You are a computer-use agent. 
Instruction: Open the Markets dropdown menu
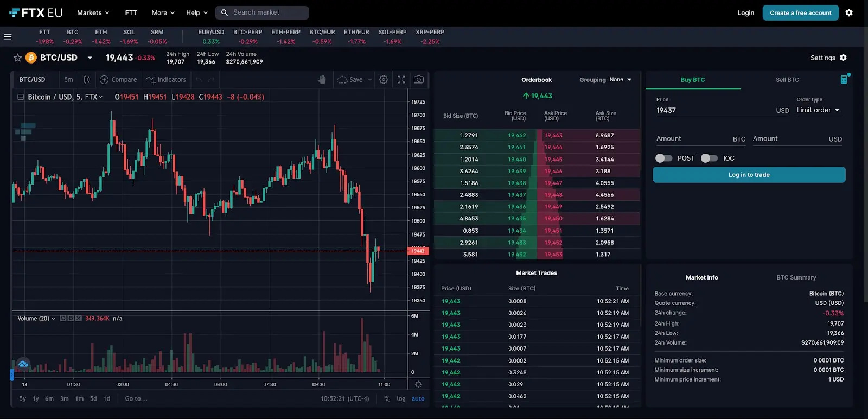tap(93, 12)
